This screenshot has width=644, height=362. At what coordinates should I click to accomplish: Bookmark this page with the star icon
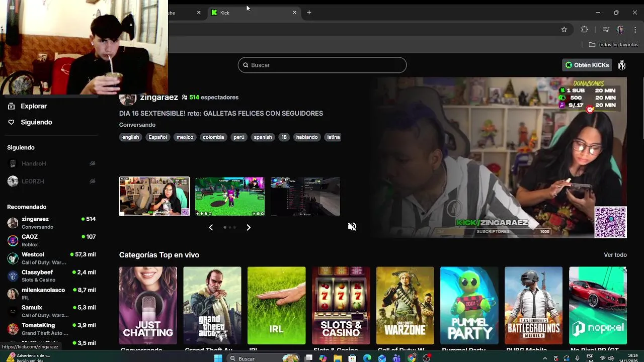[564, 30]
